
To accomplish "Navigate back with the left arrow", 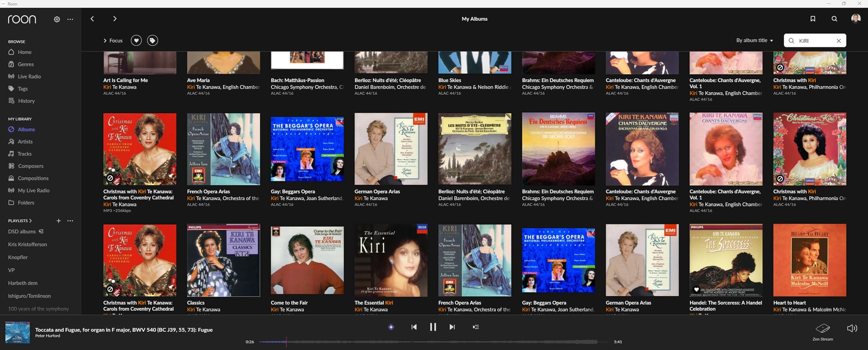I will (x=92, y=19).
